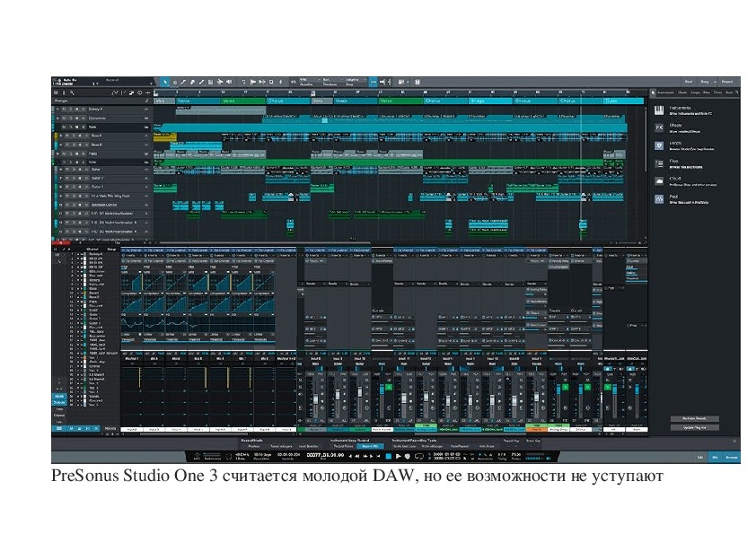Open the Loops browser icon
The width and height of the screenshot is (756, 534).
(659, 145)
